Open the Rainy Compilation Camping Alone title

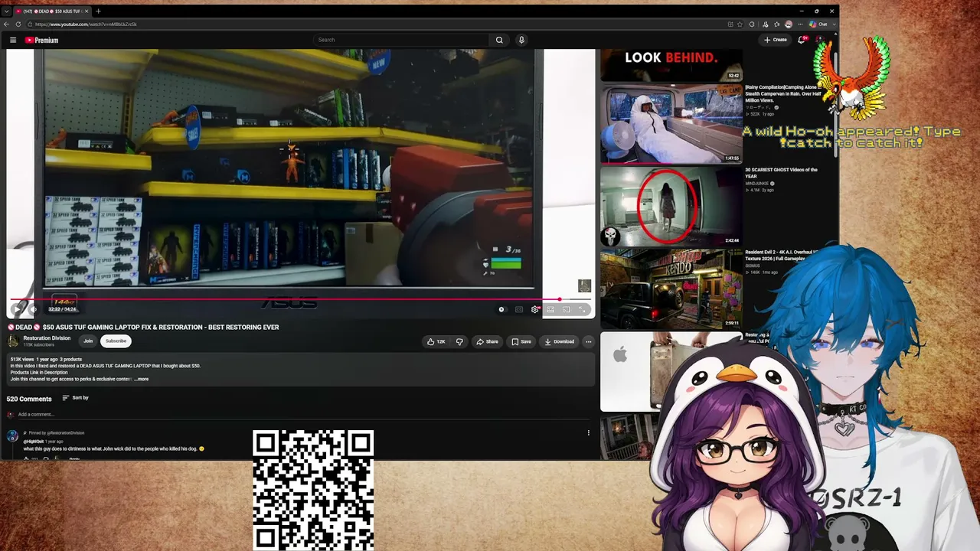782,93
